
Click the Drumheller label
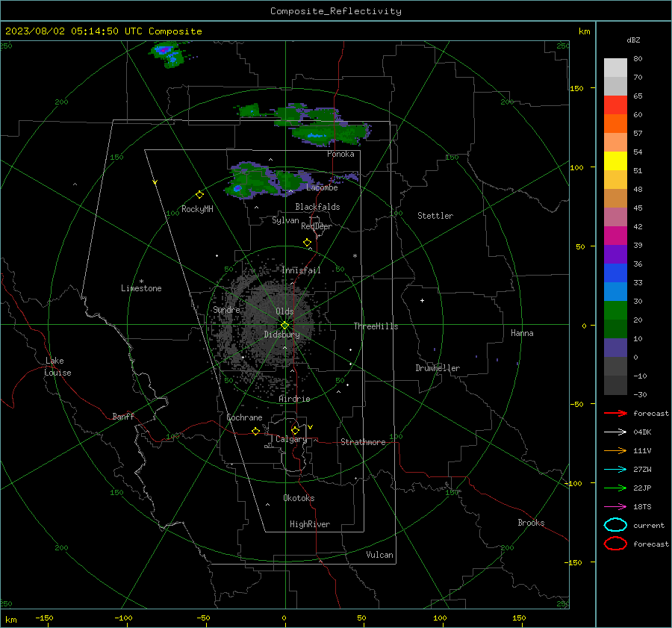point(438,368)
